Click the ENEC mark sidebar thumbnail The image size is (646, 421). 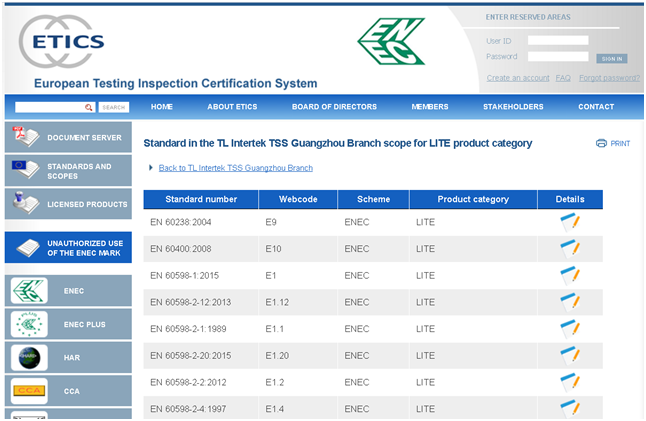click(x=29, y=291)
